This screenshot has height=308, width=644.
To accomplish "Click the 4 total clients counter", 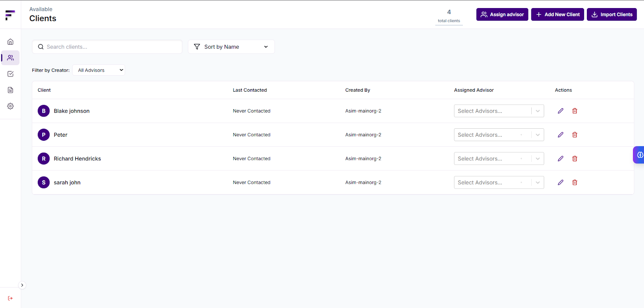I will 449,16.
